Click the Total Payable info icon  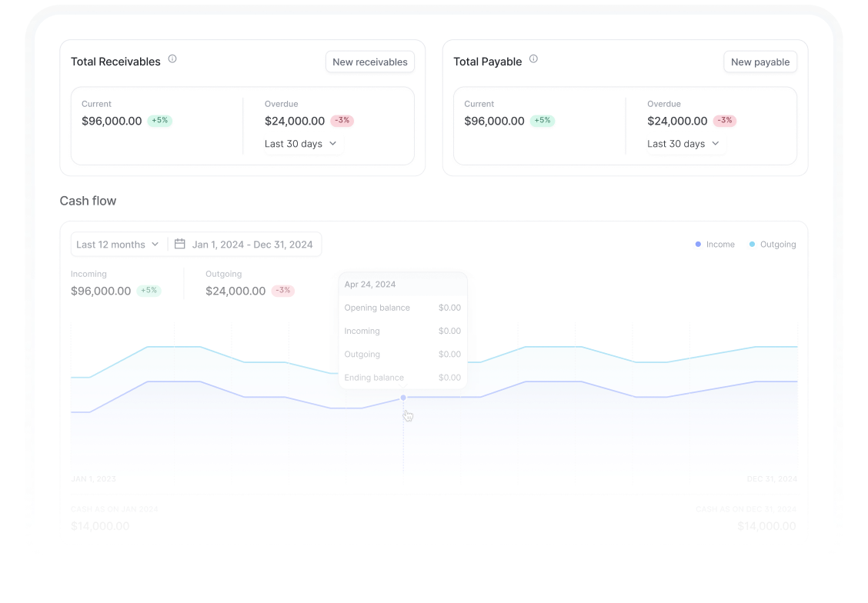pyautogui.click(x=535, y=58)
